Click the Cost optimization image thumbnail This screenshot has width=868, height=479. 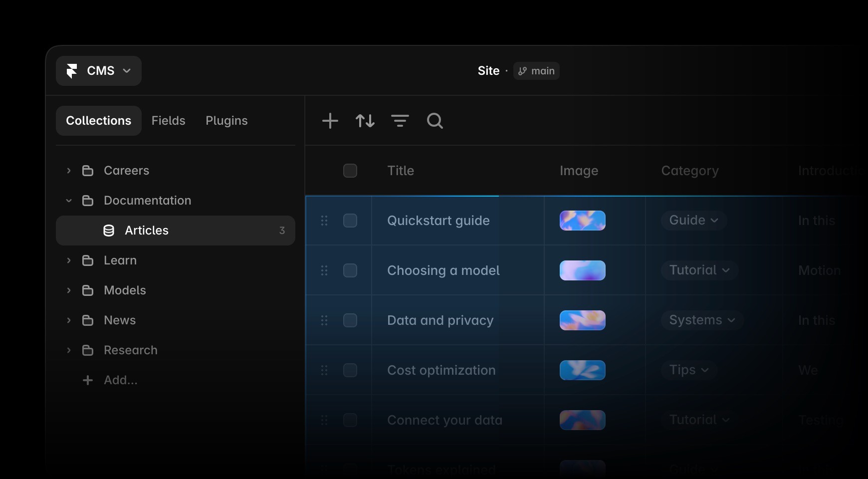pos(583,370)
